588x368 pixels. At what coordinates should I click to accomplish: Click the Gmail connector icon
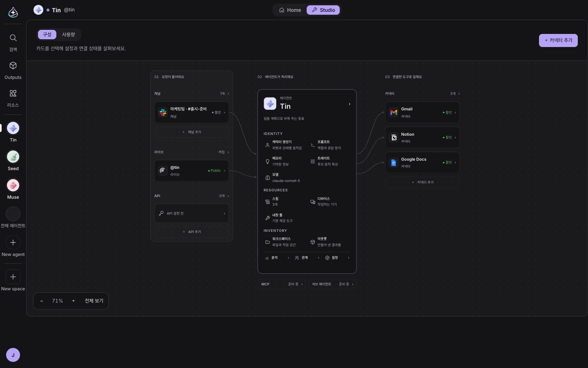(x=394, y=112)
